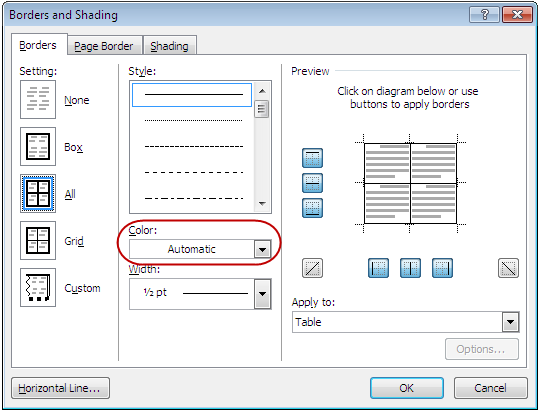The width and height of the screenshot is (541, 412).
Task: Open the Apply to Table dropdown
Action: pos(405,322)
